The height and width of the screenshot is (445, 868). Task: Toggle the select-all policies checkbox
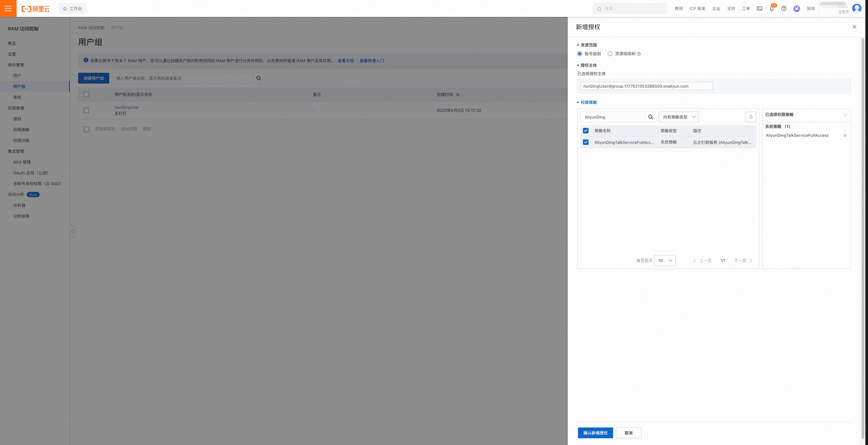click(x=586, y=130)
